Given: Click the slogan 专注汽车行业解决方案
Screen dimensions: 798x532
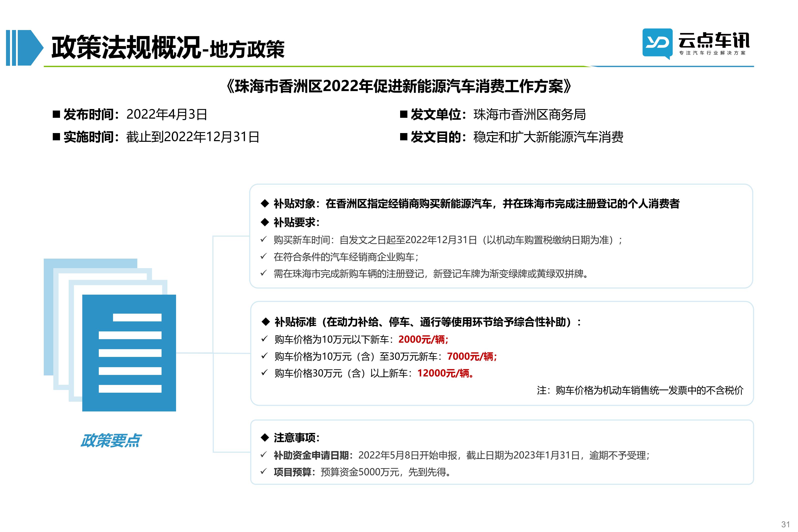Looking at the screenshot, I should [x=712, y=53].
